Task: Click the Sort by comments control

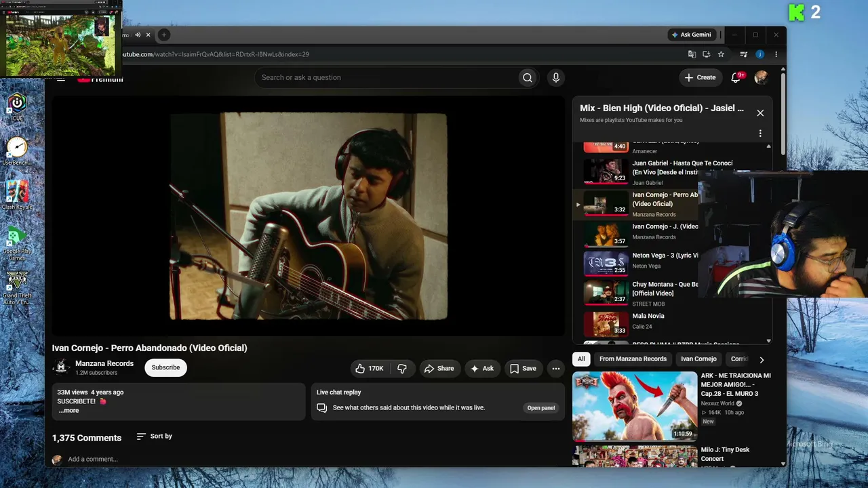Action: 154,436
